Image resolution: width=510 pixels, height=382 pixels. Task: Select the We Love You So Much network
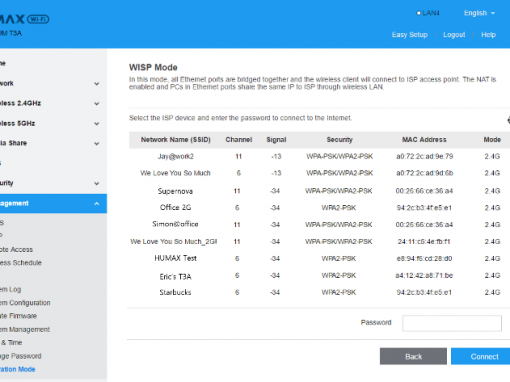(319, 173)
